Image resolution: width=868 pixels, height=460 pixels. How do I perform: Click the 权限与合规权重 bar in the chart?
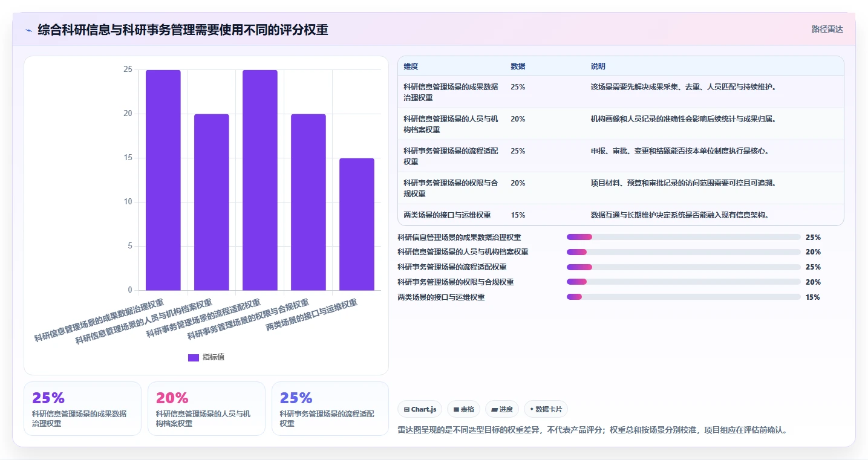pos(308,202)
